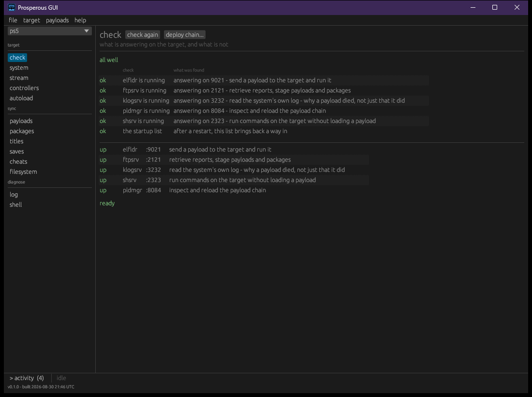Minimize the Prosperous GUI window
The height and width of the screenshot is (397, 532).
pos(473,7)
